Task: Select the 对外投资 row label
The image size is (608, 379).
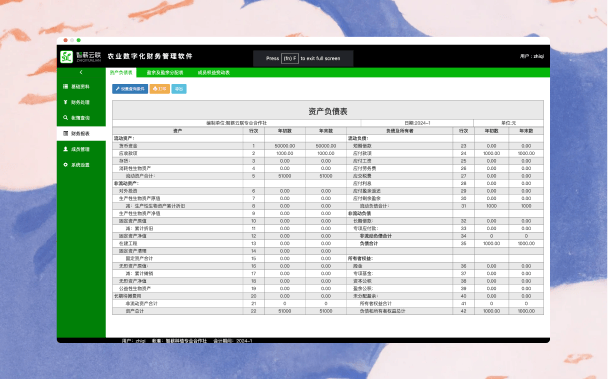Action: (128, 191)
